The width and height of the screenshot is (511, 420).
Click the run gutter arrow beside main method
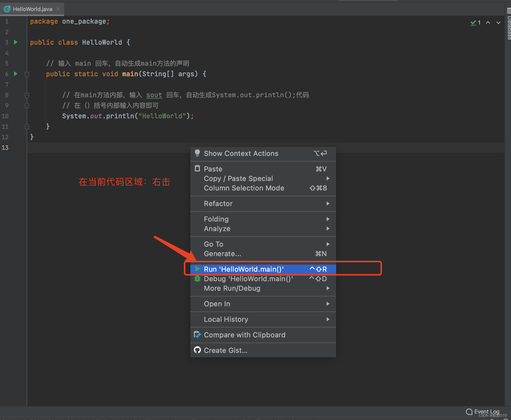click(x=16, y=74)
